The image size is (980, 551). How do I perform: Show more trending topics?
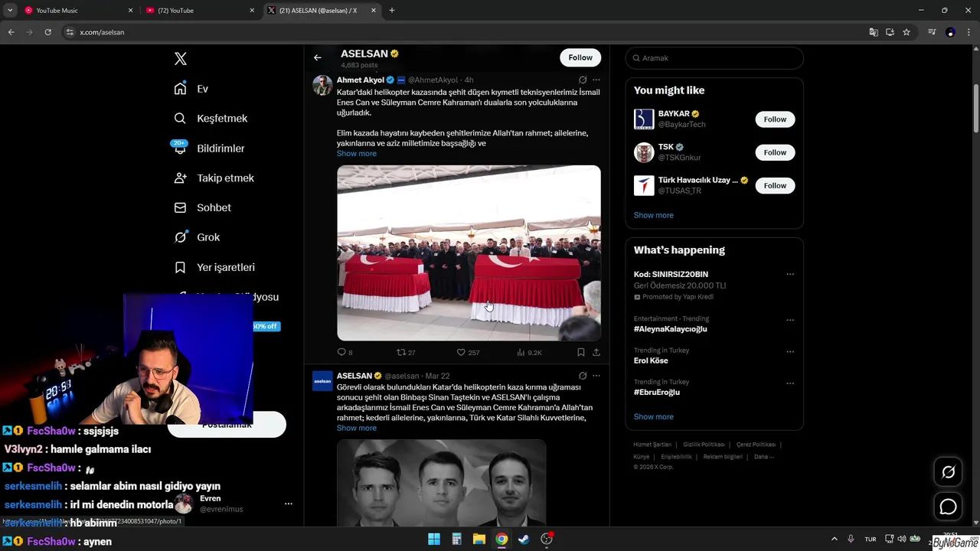pyautogui.click(x=653, y=417)
